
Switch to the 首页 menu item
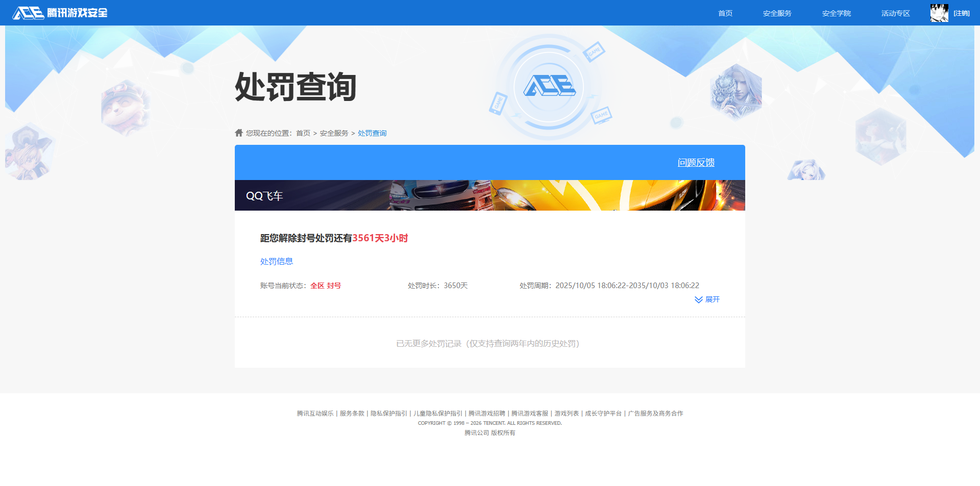[725, 13]
